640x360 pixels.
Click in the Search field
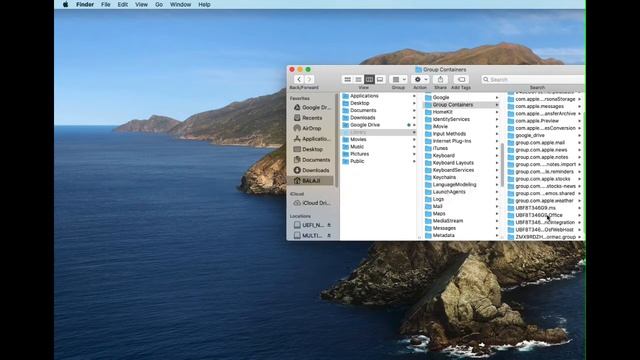click(533, 80)
